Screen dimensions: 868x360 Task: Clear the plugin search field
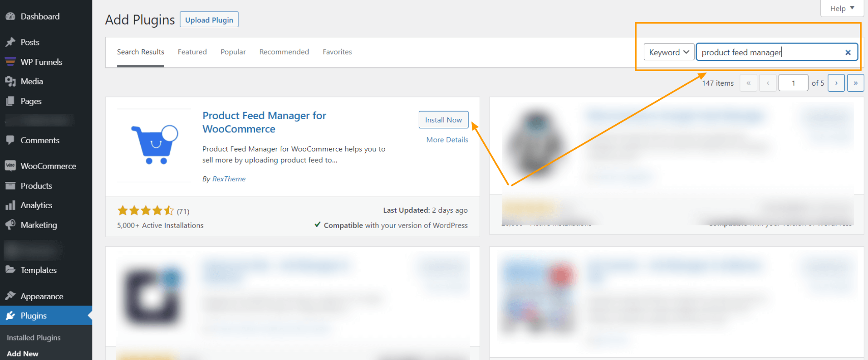(x=848, y=52)
